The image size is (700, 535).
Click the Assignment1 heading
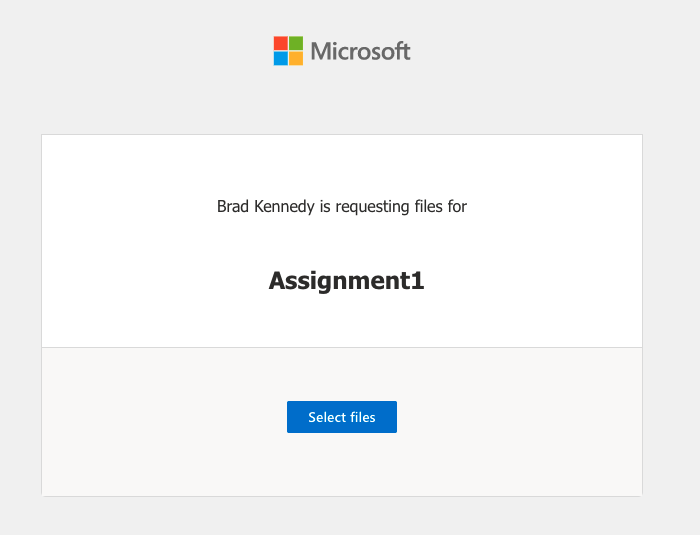pos(346,281)
